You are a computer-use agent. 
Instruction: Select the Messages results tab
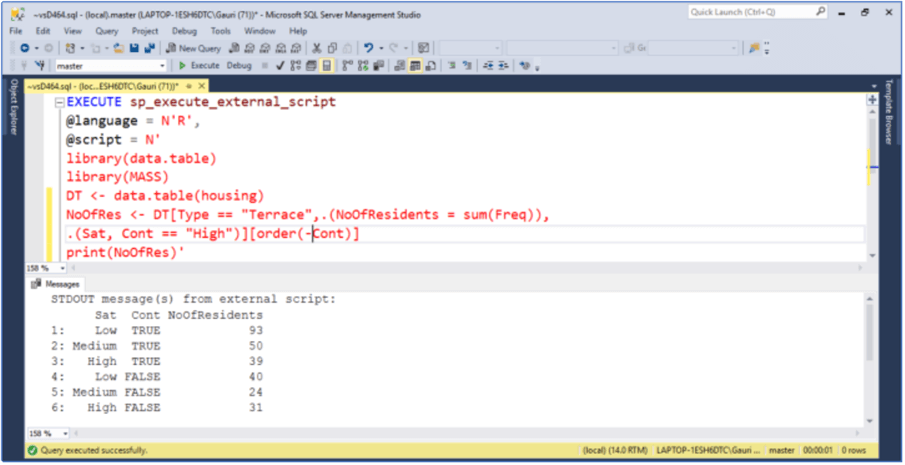point(58,284)
